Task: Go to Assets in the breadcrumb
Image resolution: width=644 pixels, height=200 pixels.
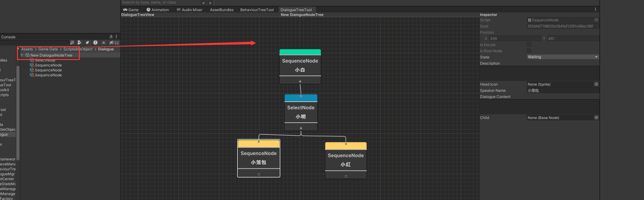Action: click(27, 49)
